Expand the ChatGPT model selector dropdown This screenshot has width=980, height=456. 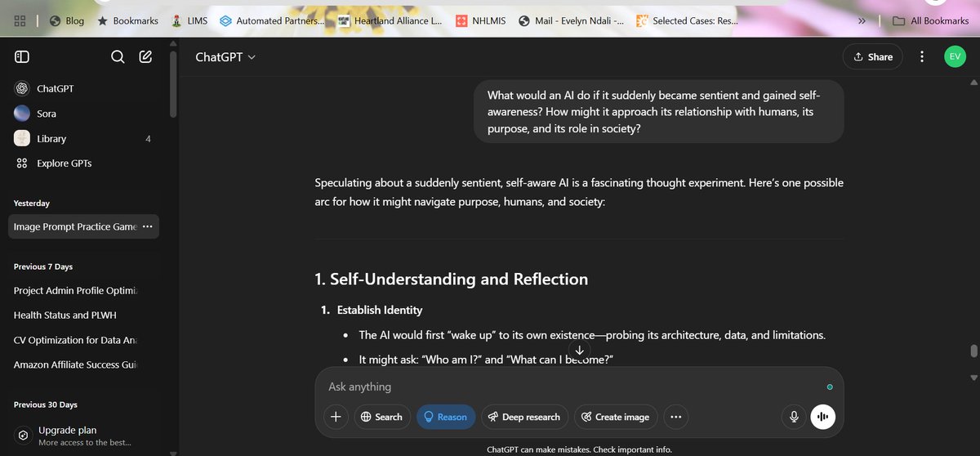pos(225,56)
